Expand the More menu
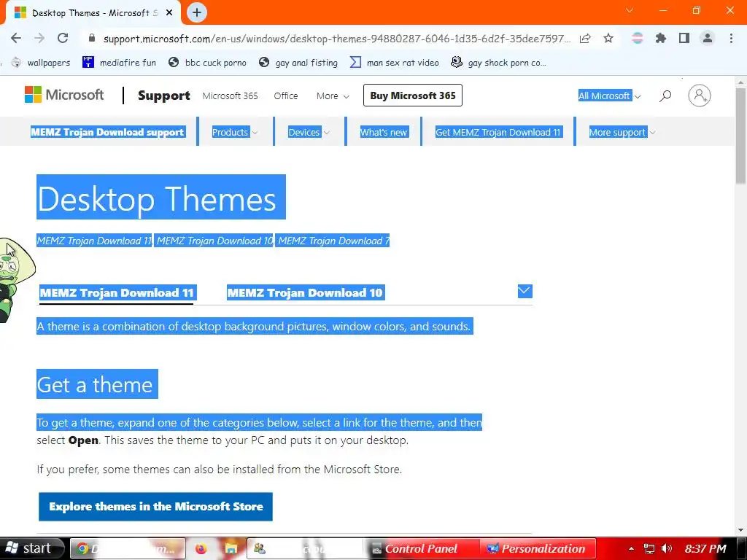 [x=333, y=96]
